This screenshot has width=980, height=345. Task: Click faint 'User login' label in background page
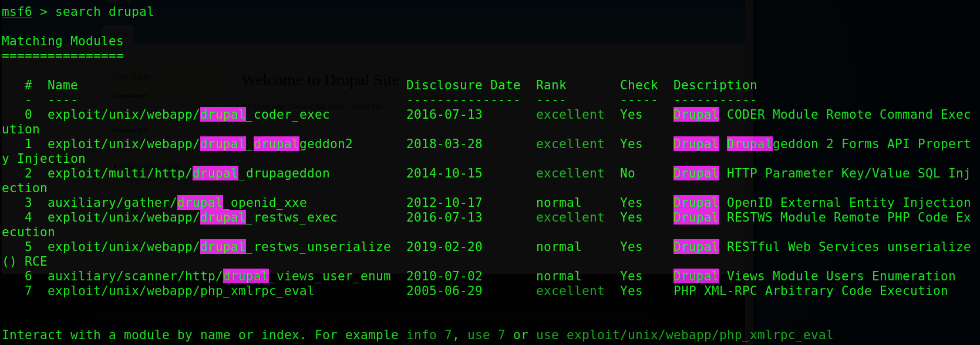[132, 76]
